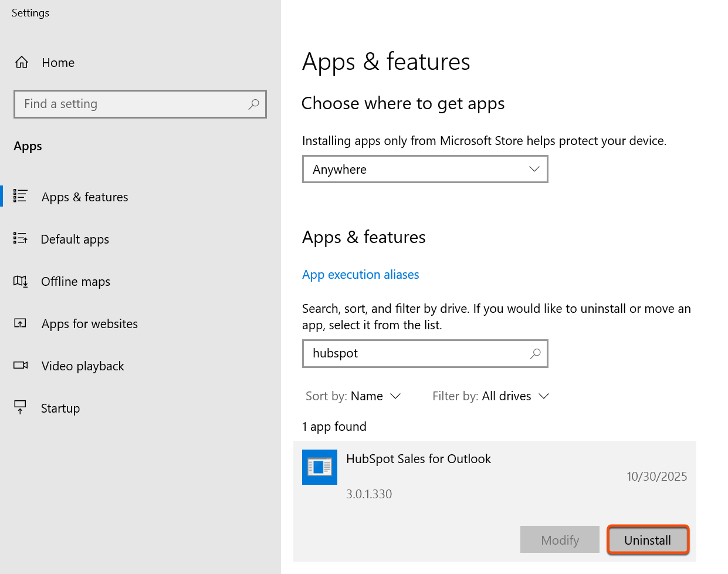The width and height of the screenshot is (728, 574).
Task: Open Startup settings via its icon
Action: (x=21, y=408)
